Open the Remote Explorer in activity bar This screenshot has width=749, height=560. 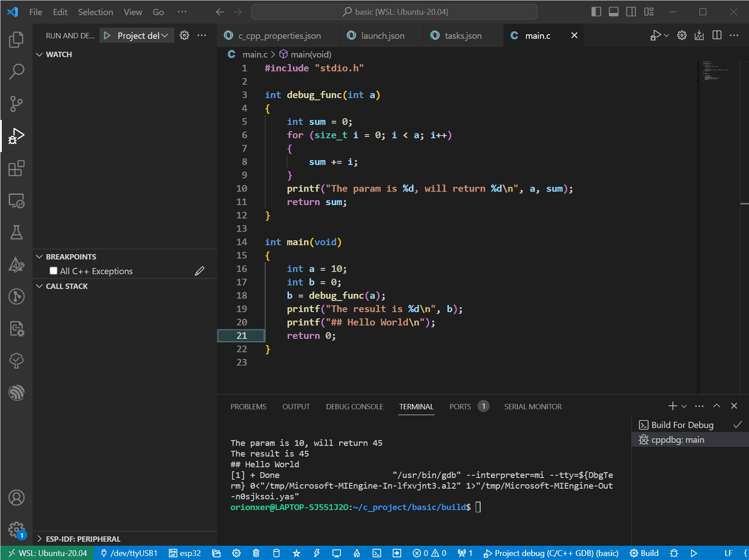pyautogui.click(x=16, y=201)
